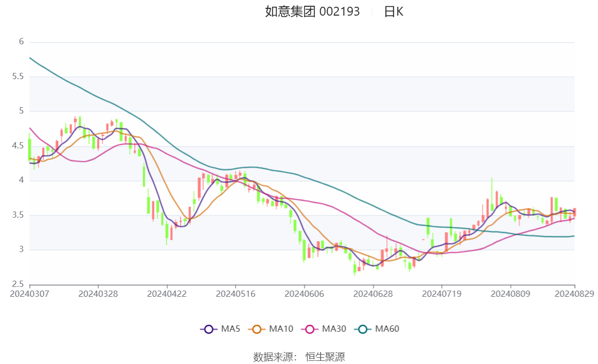Toggle the MA5 legend marker
Image resolution: width=598 pixels, height=364 pixels.
(209, 329)
